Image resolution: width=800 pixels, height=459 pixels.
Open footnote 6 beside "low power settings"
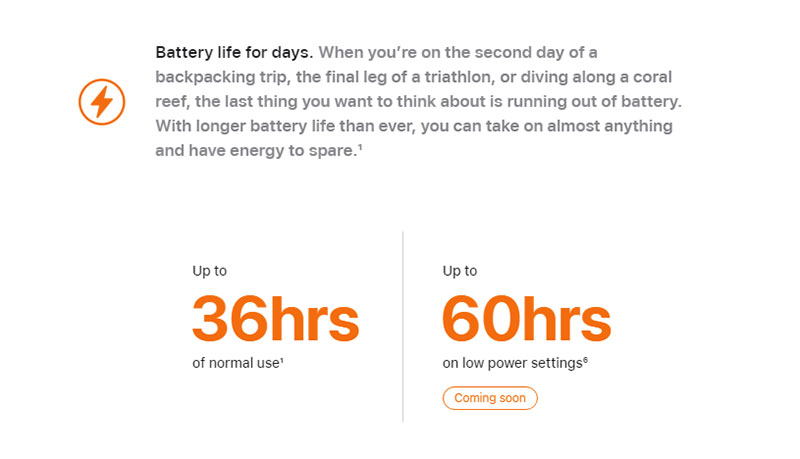pyautogui.click(x=585, y=360)
